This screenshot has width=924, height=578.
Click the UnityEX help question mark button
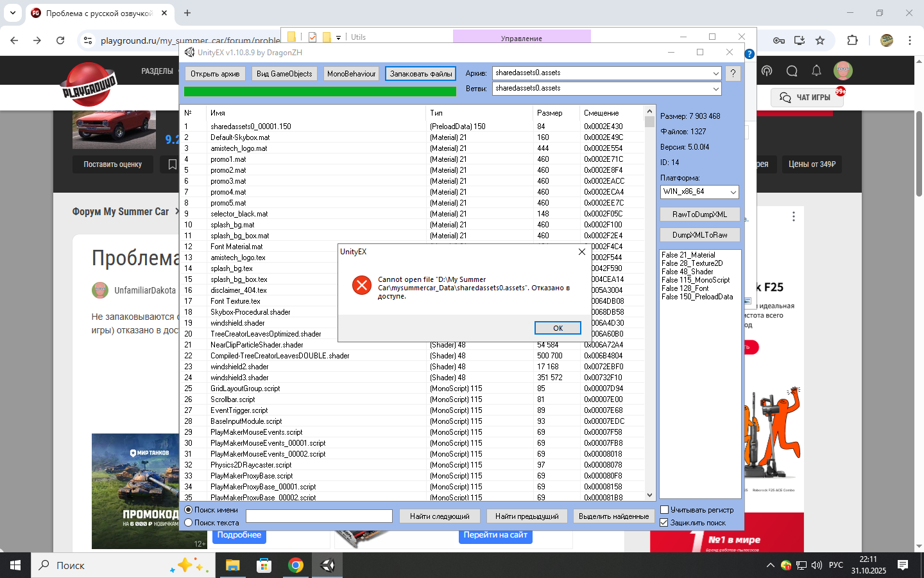tap(732, 74)
